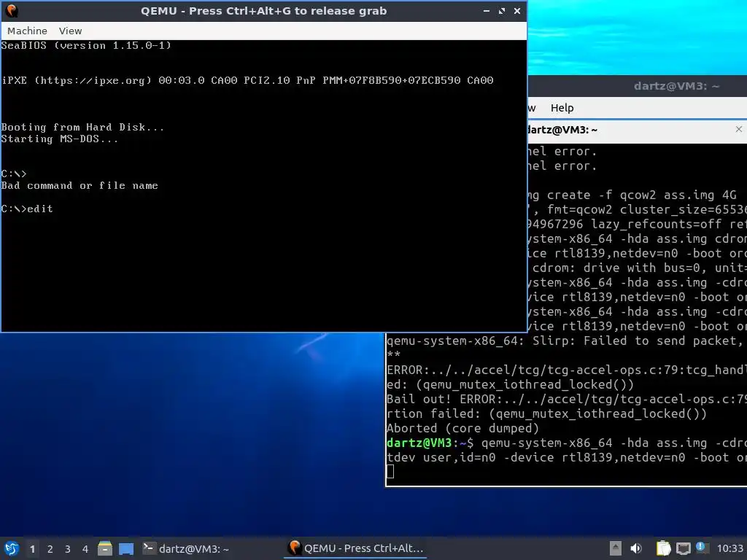This screenshot has width=747, height=560.
Task: Click the 'Bad command or file name' text
Action: [80, 185]
